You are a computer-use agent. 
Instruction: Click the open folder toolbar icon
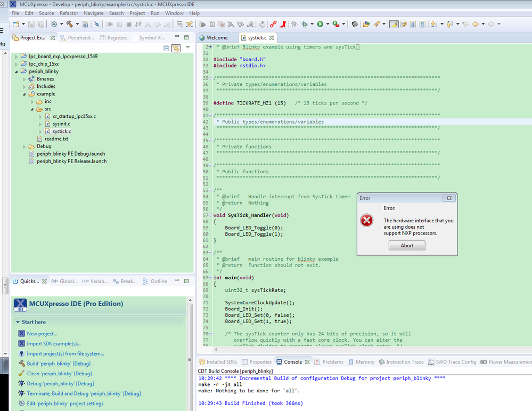coord(366,24)
